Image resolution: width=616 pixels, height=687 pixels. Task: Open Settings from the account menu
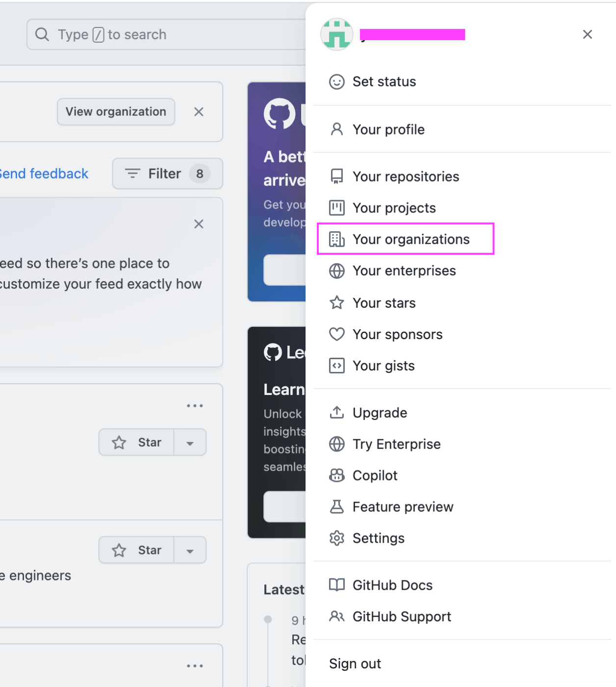(378, 538)
